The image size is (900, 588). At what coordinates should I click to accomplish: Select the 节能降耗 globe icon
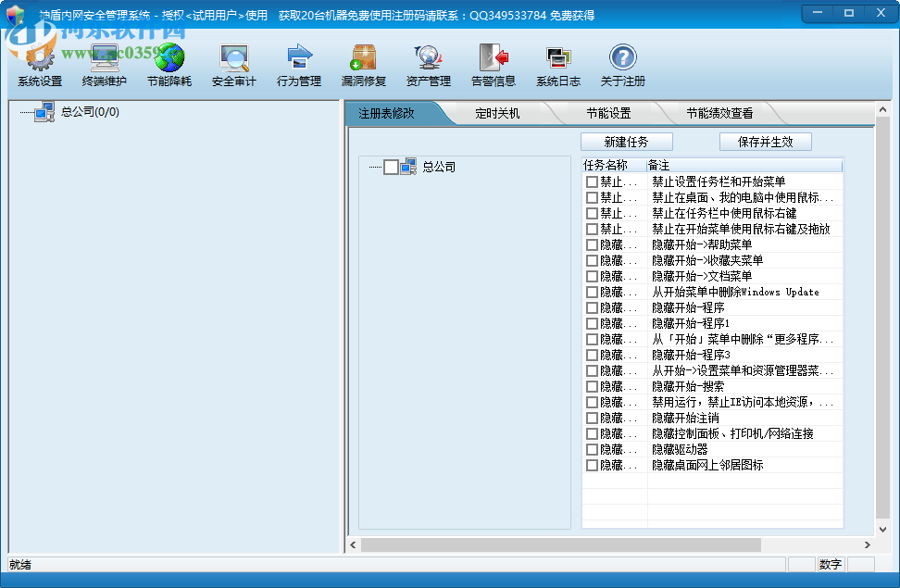click(x=169, y=58)
